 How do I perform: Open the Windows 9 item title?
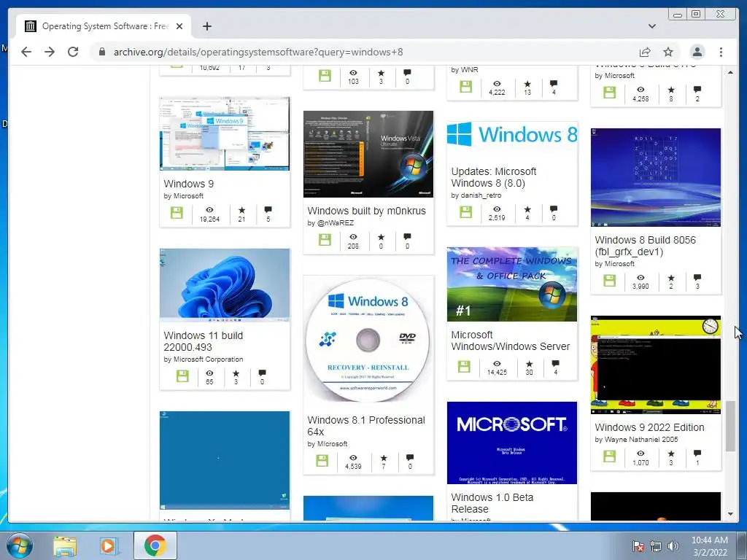pyautogui.click(x=189, y=184)
